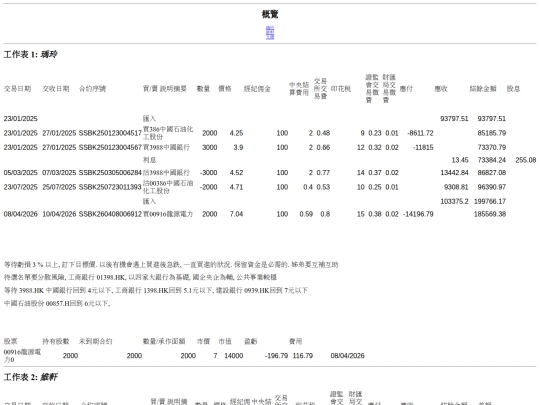Viewport: 540px width, 405px height.
Task: Click balance value 86827.08
Action: click(x=491, y=173)
